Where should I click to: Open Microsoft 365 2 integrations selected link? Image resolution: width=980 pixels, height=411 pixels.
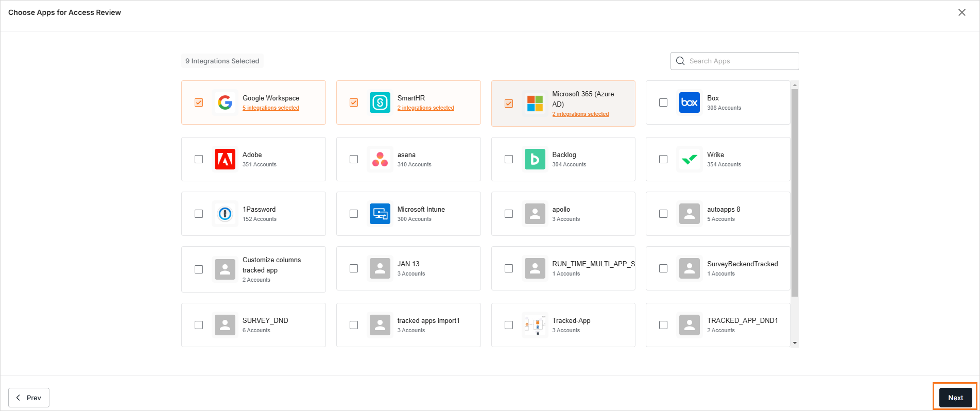coord(580,114)
